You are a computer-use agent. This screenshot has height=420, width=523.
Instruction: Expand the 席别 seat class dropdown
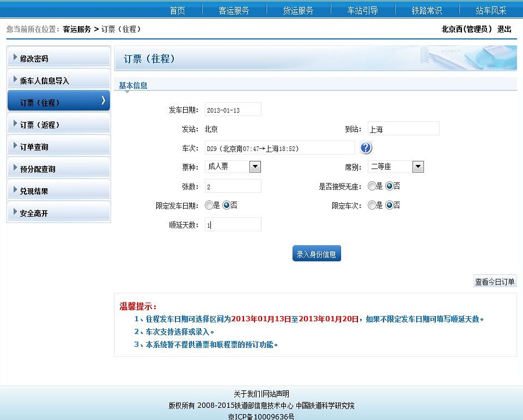[x=418, y=167]
